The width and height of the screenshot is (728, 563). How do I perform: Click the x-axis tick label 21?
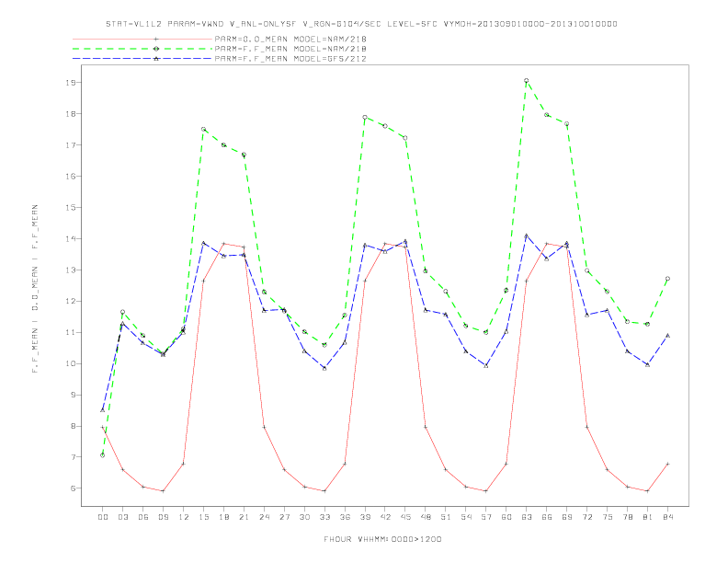click(244, 517)
